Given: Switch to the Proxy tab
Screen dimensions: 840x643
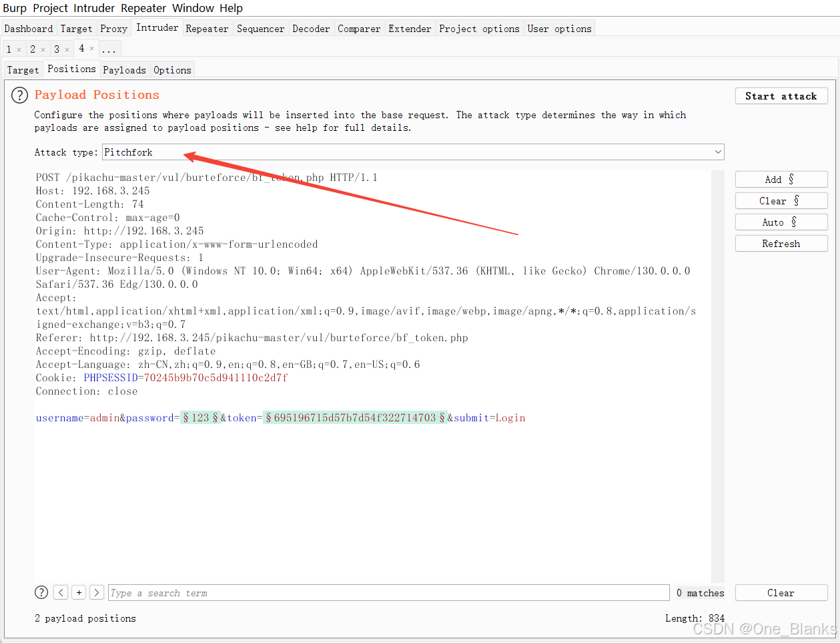Looking at the screenshot, I should [113, 29].
